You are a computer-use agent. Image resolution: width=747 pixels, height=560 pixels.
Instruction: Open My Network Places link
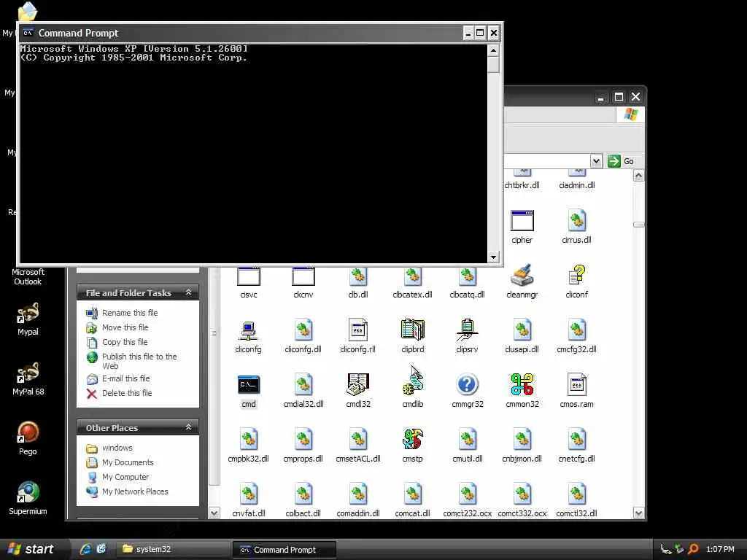click(135, 491)
